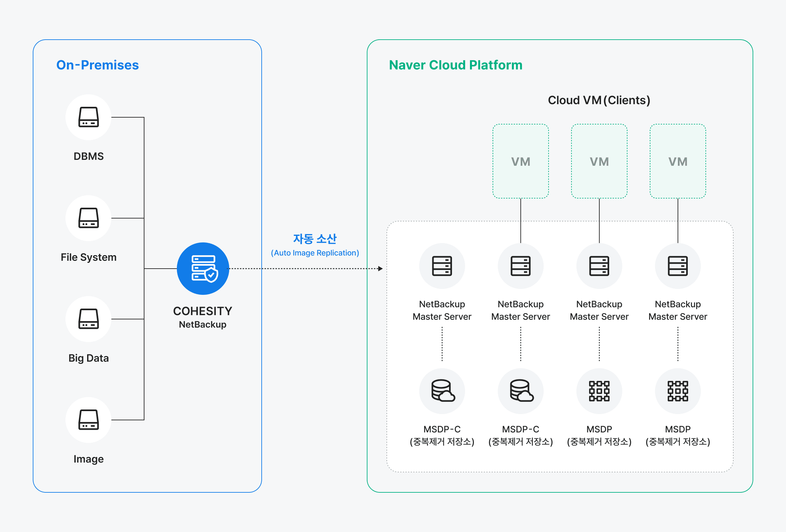The width and height of the screenshot is (786, 532).
Task: Click the second NetBackup Master Server icon
Action: coord(521,266)
